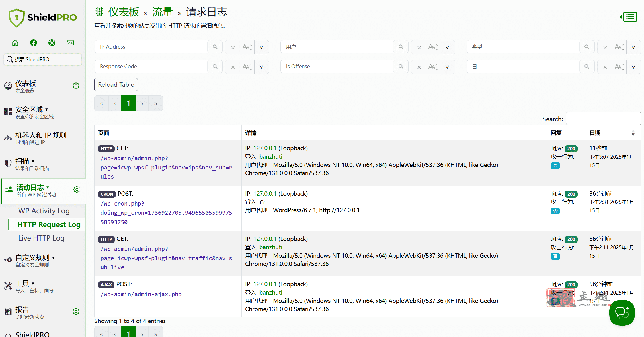Click the dashboard gear settings icon
Image resolution: width=644 pixels, height=337 pixels.
click(x=76, y=86)
